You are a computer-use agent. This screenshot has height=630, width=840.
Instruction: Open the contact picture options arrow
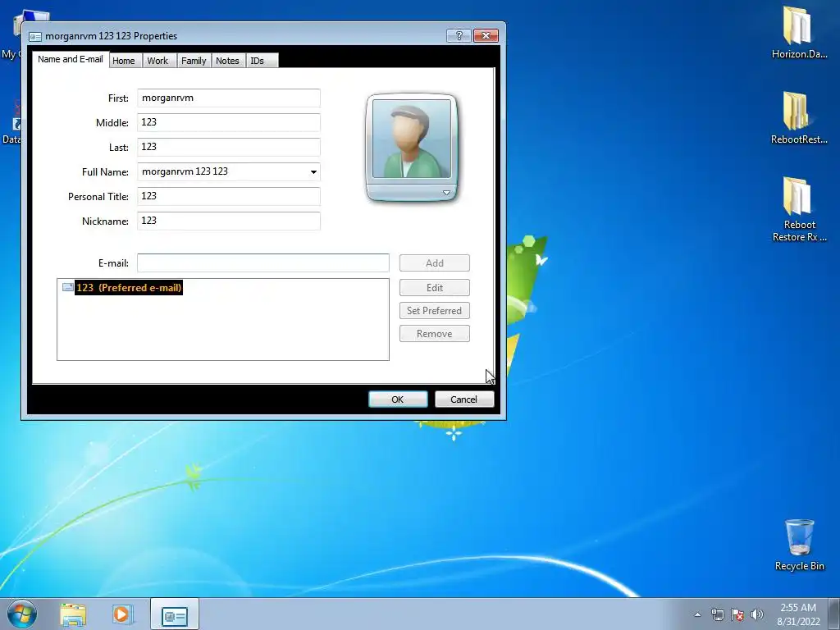tap(446, 192)
